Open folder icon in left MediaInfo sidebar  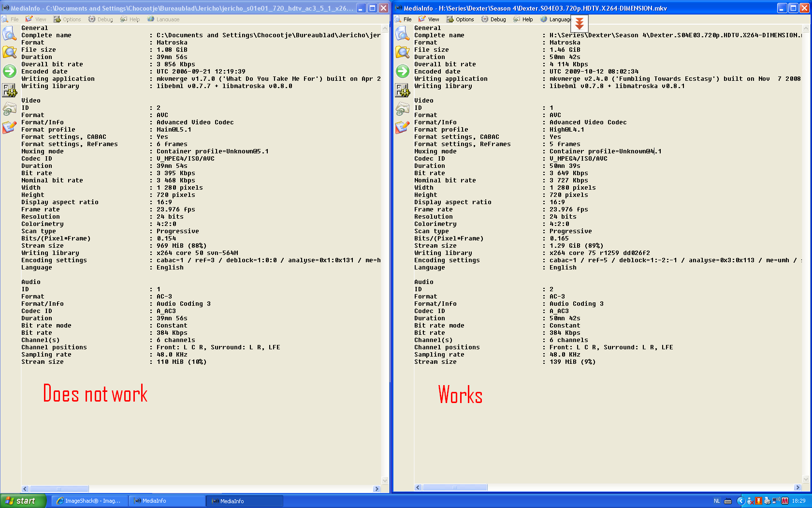click(x=9, y=52)
